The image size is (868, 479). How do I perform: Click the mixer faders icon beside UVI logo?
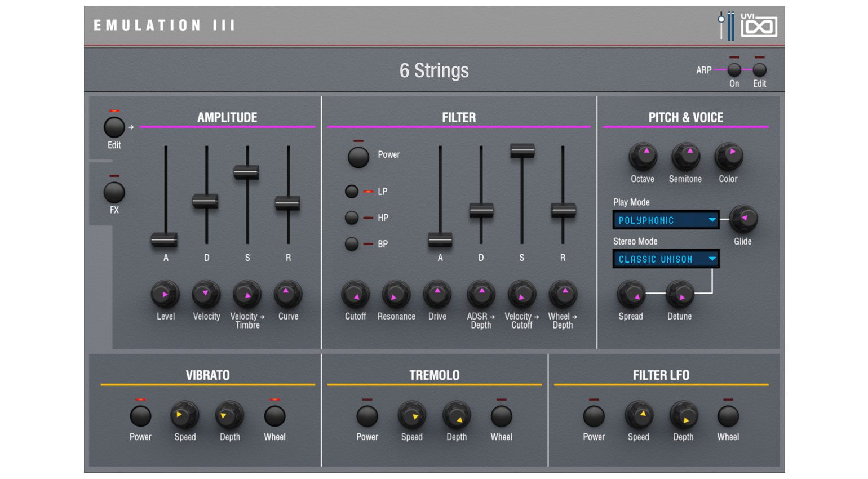pos(726,25)
